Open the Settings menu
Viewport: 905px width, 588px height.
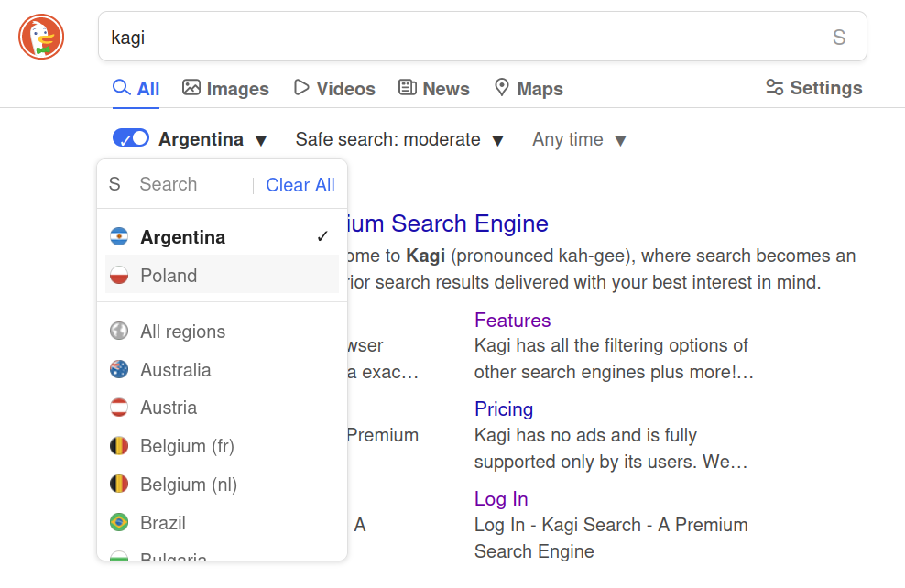[814, 88]
